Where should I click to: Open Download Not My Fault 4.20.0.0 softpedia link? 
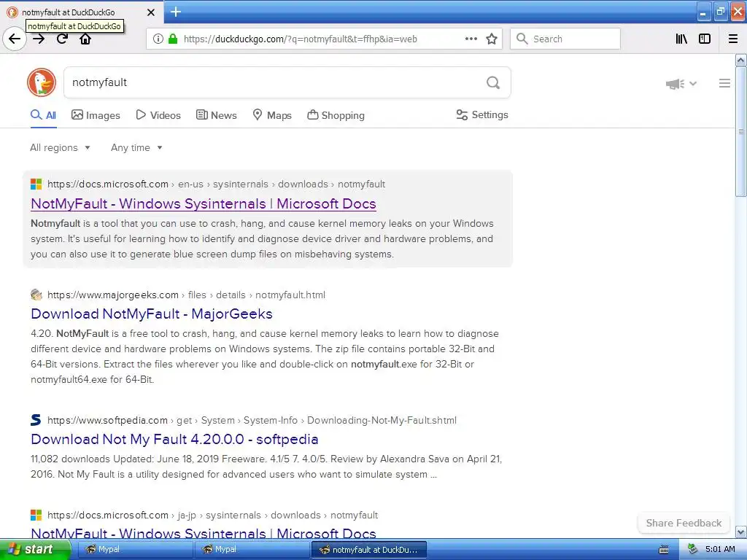coord(174,439)
